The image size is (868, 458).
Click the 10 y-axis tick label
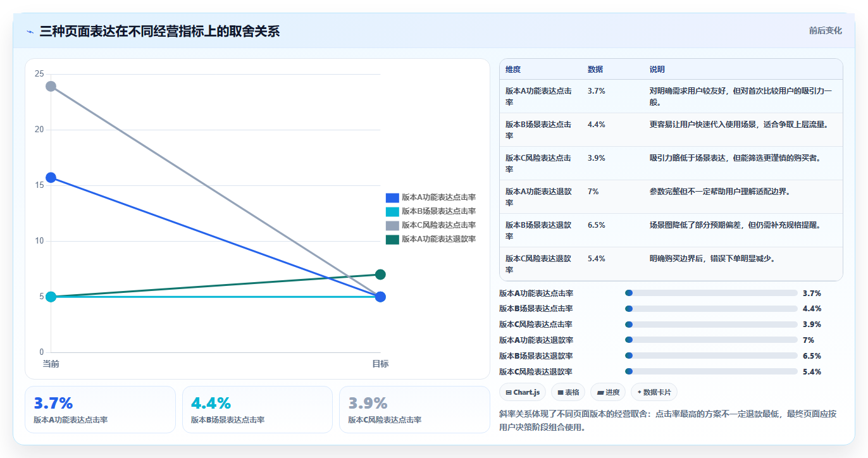click(x=39, y=241)
